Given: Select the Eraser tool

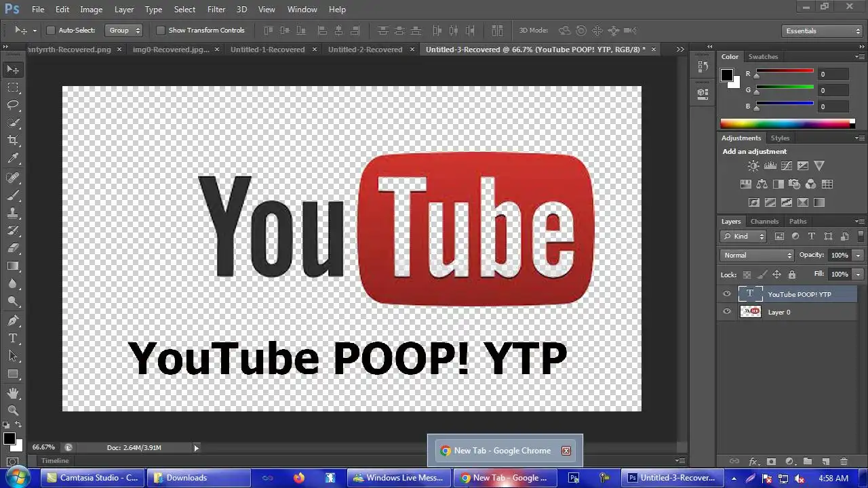Looking at the screenshot, I should [13, 248].
